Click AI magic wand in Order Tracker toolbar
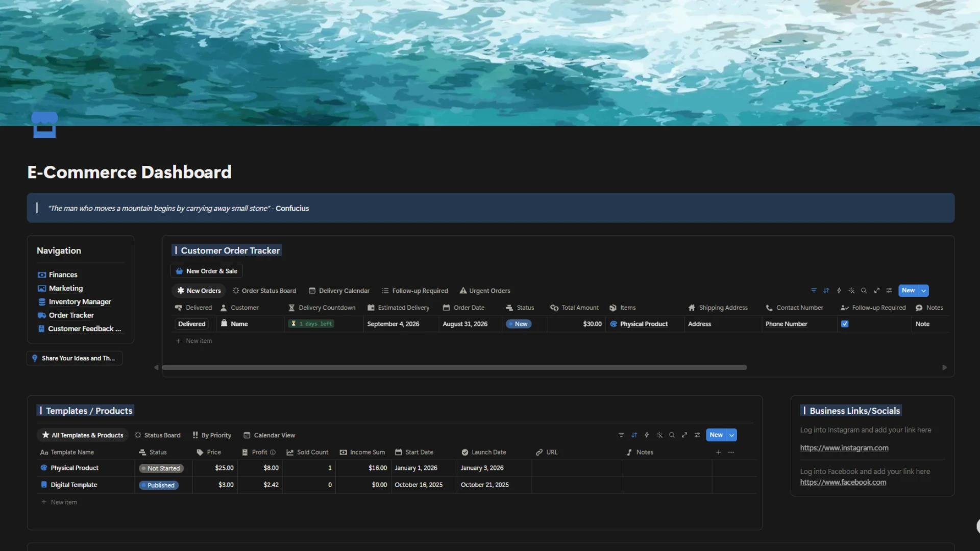Screen dimensions: 980x551 click(x=851, y=290)
